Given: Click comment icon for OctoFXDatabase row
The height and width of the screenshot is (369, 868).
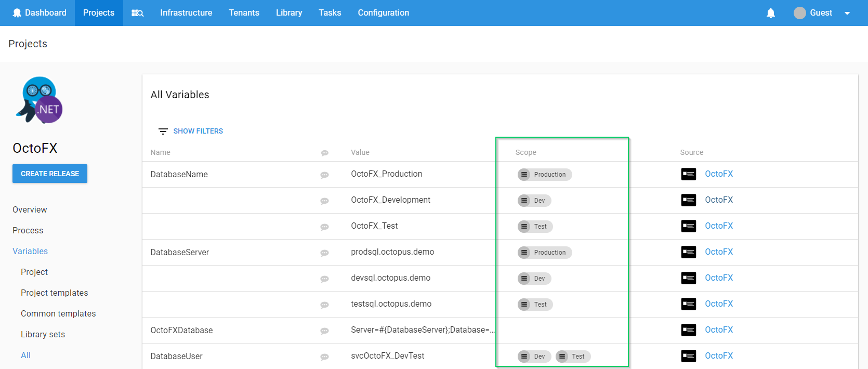Looking at the screenshot, I should (x=325, y=331).
